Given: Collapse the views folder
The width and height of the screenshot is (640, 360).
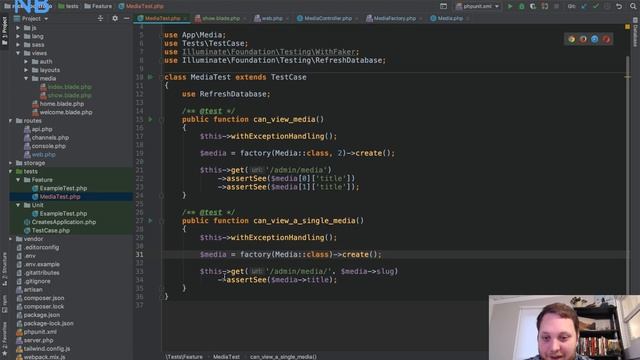Looking at the screenshot, I should click(x=18, y=53).
